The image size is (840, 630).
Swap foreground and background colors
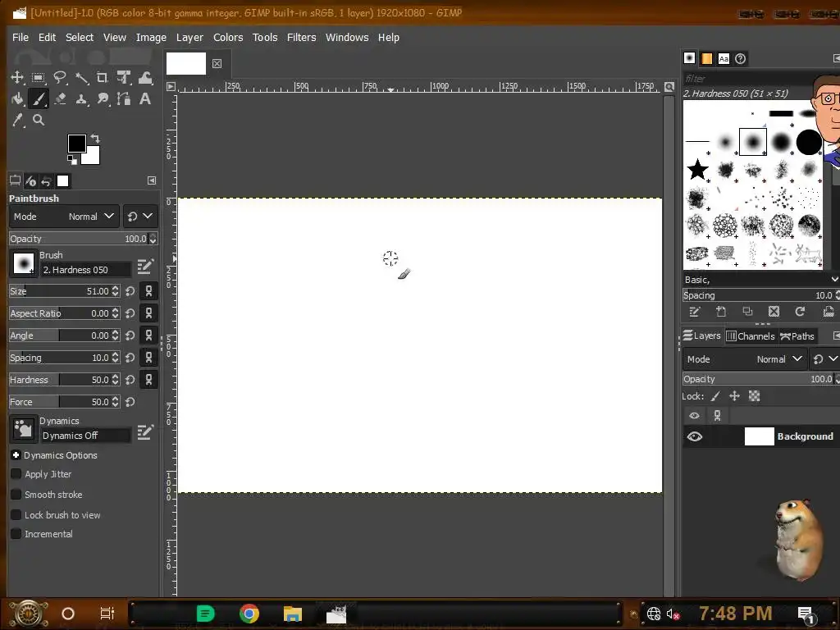(95, 138)
